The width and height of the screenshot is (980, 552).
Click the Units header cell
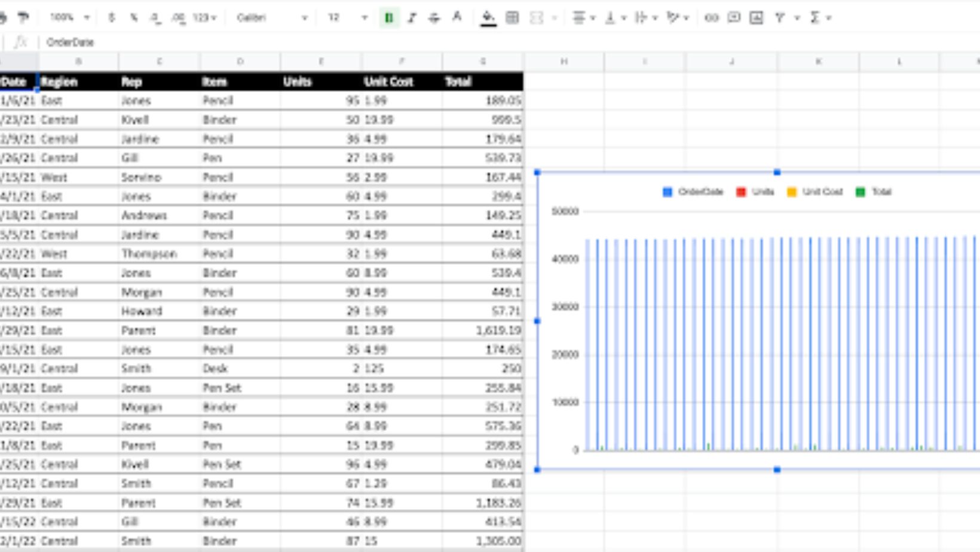pyautogui.click(x=321, y=82)
